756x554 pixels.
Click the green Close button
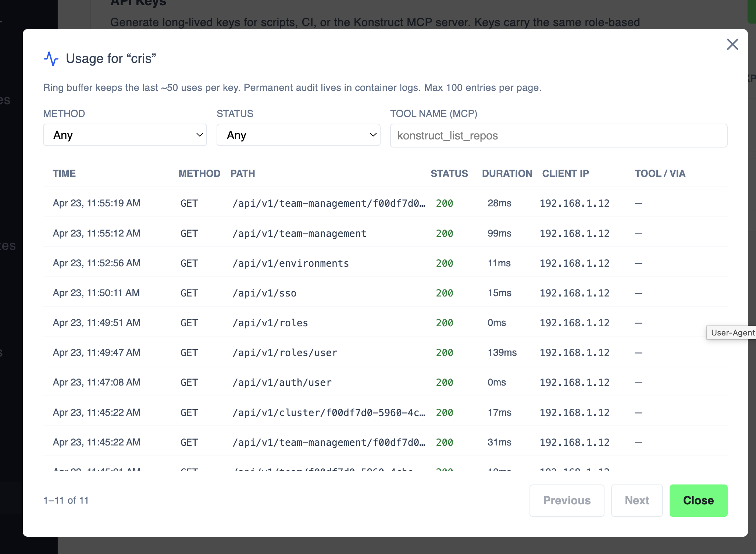[x=698, y=500]
